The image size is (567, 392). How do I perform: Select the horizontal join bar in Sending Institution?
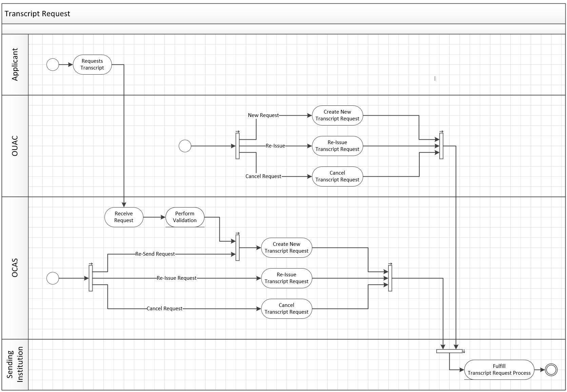pos(449,351)
